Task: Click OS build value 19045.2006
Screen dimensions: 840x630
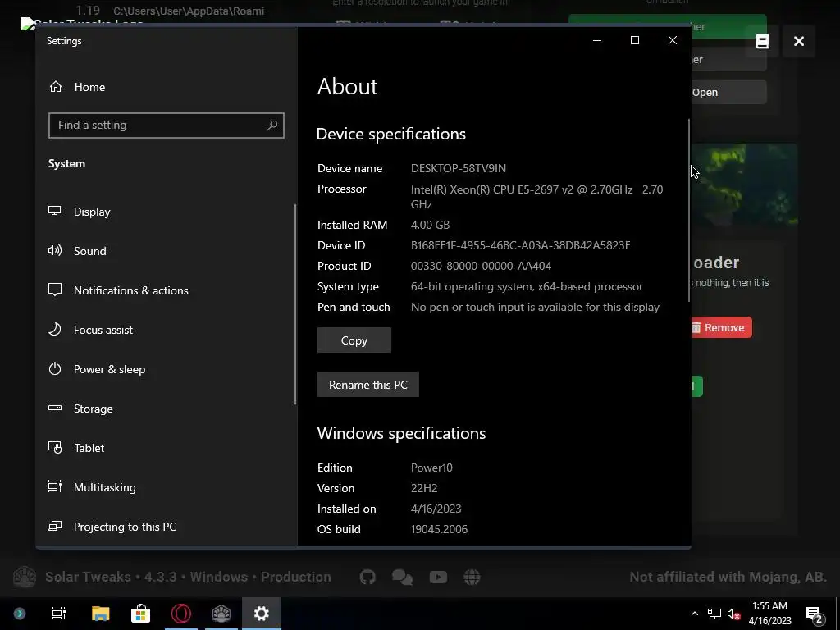Action: (439, 529)
